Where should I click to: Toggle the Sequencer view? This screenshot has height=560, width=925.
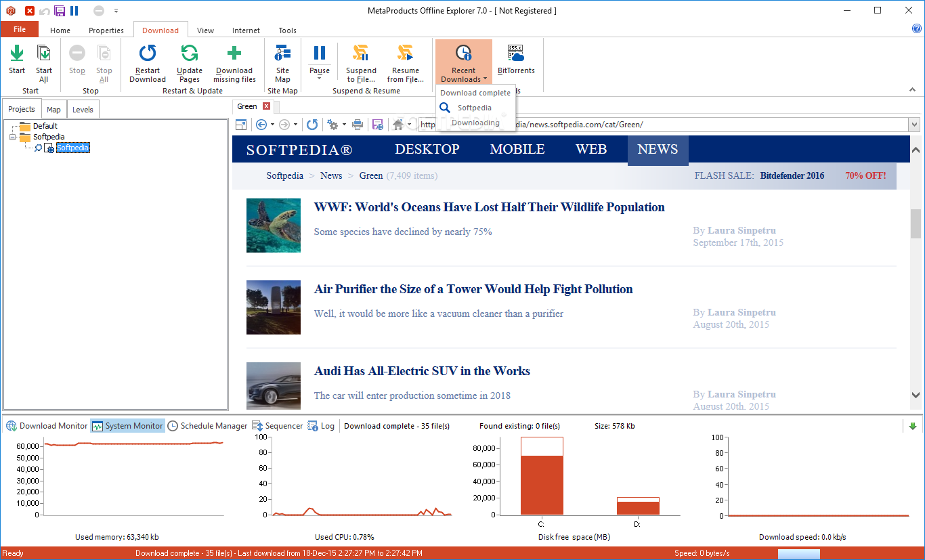278,426
